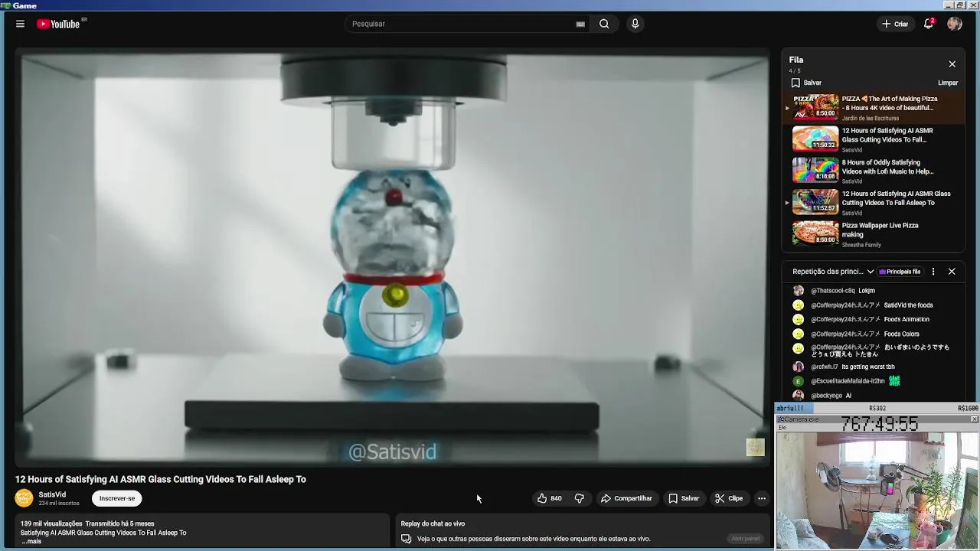Screen dimensions: 980x551
Task: Subscribe with the Inscrever-se button
Action: click(117, 498)
